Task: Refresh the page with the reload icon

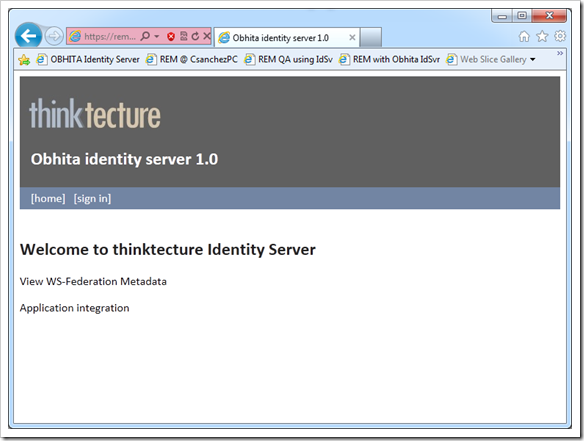Action: click(195, 36)
